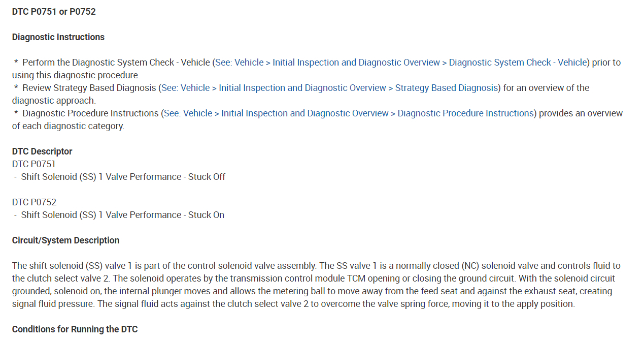Click the asterisk bullet before 'Perform the Diagnostic'

click(x=16, y=63)
